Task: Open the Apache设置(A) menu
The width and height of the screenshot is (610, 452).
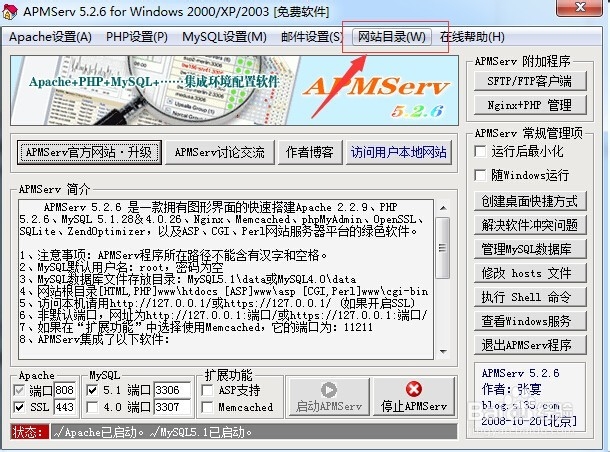Action: (x=50, y=37)
